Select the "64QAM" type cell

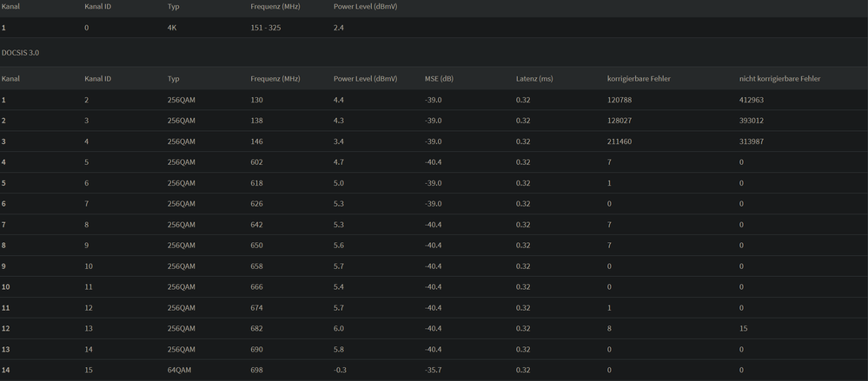[181, 371]
